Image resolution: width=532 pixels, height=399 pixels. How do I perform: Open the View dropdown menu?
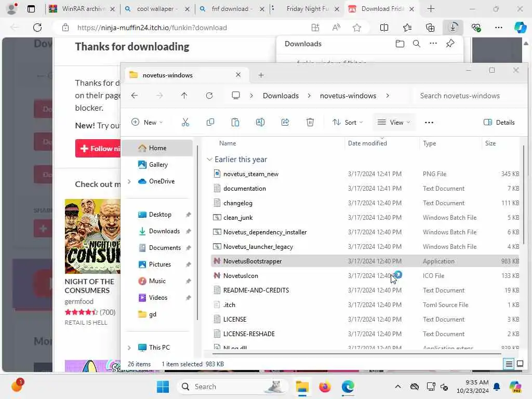click(x=394, y=123)
